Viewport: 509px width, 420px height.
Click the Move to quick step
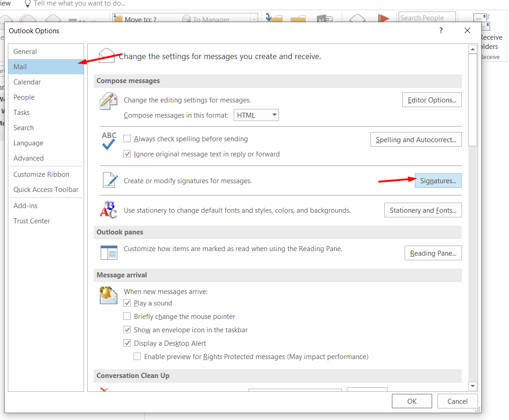pos(136,18)
